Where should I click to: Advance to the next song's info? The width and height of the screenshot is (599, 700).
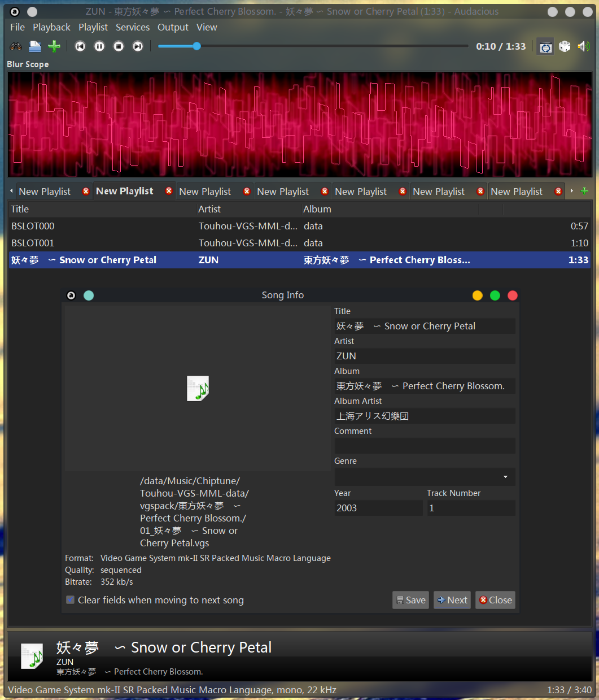point(452,600)
